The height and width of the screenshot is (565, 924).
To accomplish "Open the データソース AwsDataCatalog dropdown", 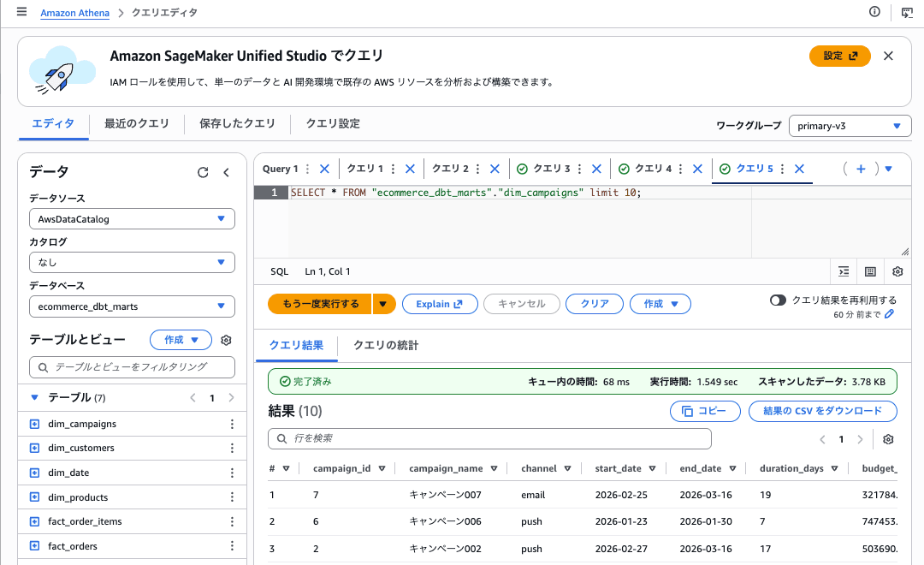I will (132, 219).
